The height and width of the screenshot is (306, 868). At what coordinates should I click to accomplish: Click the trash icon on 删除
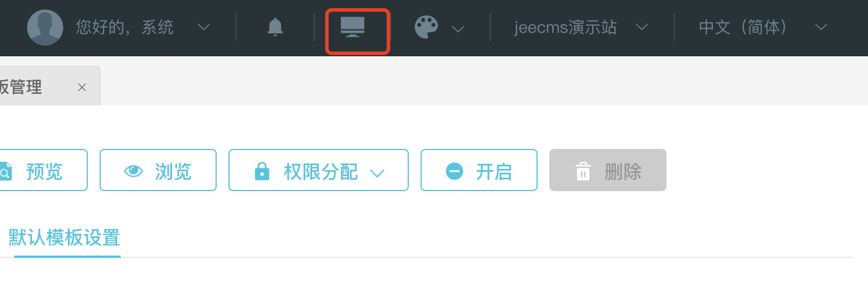(x=583, y=172)
